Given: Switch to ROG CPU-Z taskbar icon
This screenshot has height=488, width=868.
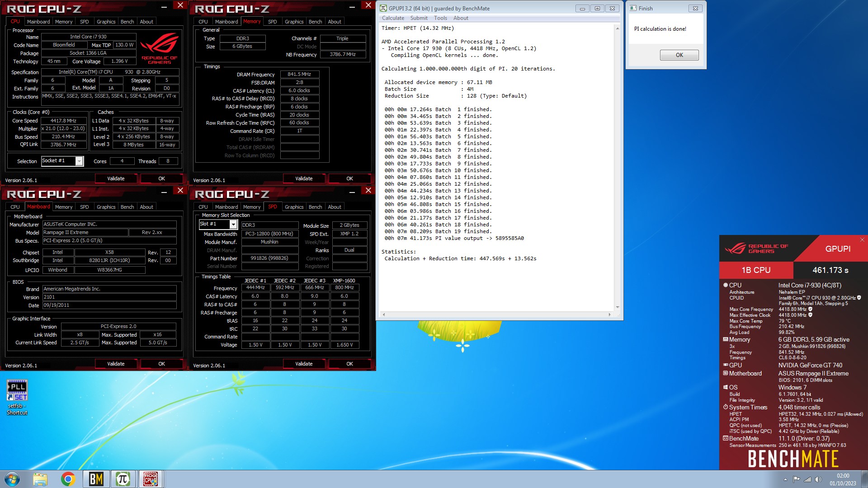Looking at the screenshot, I should pos(151,479).
